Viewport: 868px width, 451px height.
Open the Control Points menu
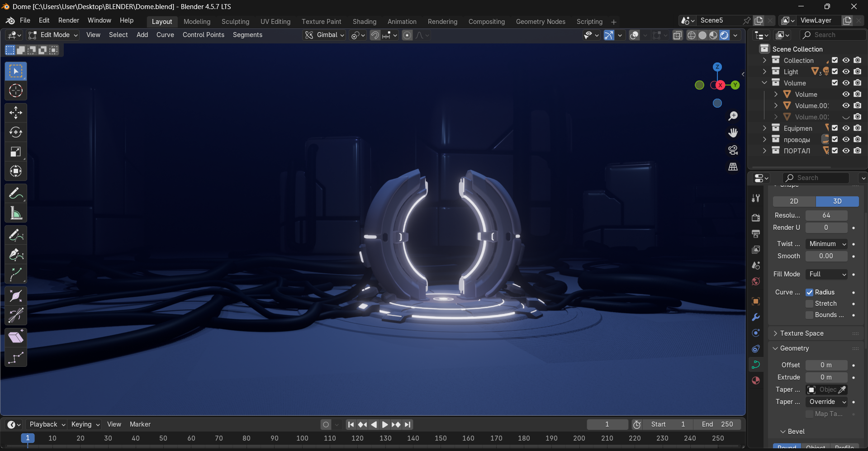click(x=204, y=35)
